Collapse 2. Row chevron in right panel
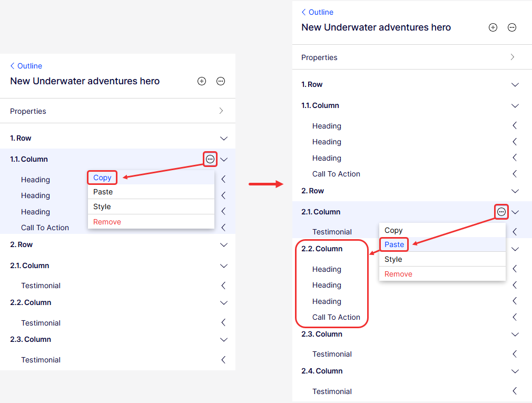Screen dimensions: 532x403 pyautogui.click(x=515, y=191)
